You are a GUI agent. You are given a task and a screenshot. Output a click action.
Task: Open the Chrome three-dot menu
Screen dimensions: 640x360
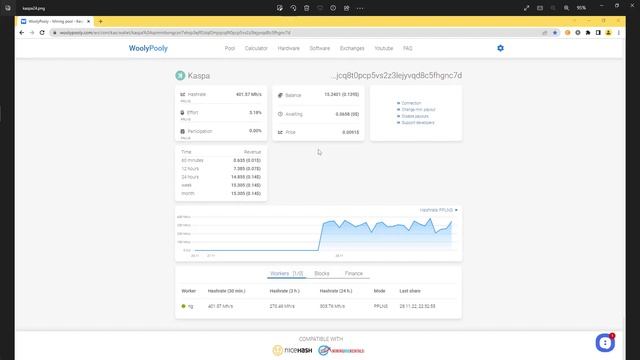point(619,33)
